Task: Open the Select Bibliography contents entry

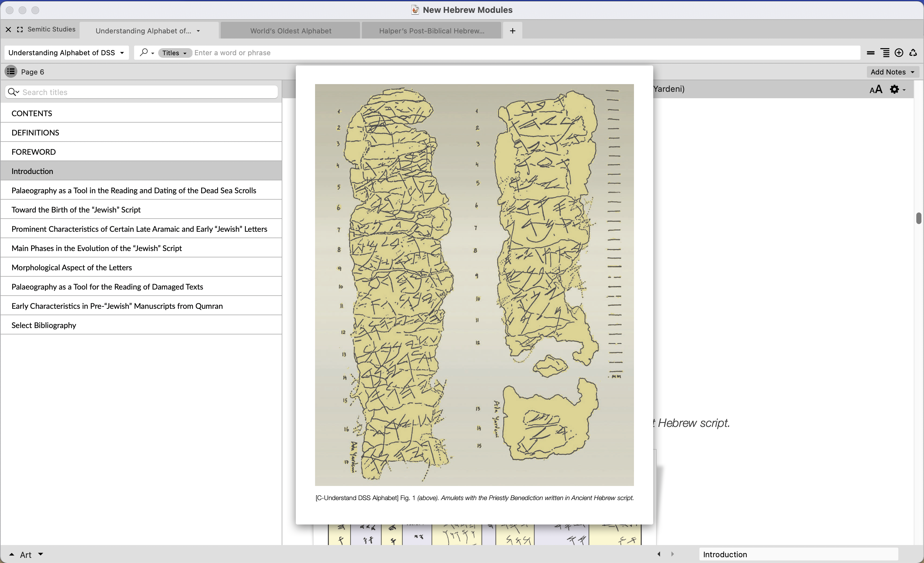Action: pos(44,325)
